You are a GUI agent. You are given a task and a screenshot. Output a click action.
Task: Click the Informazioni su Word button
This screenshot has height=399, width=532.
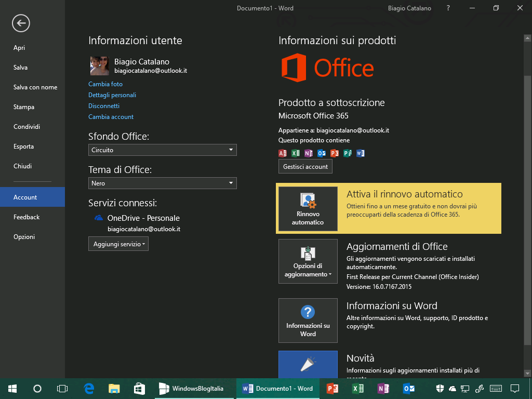[x=308, y=320]
